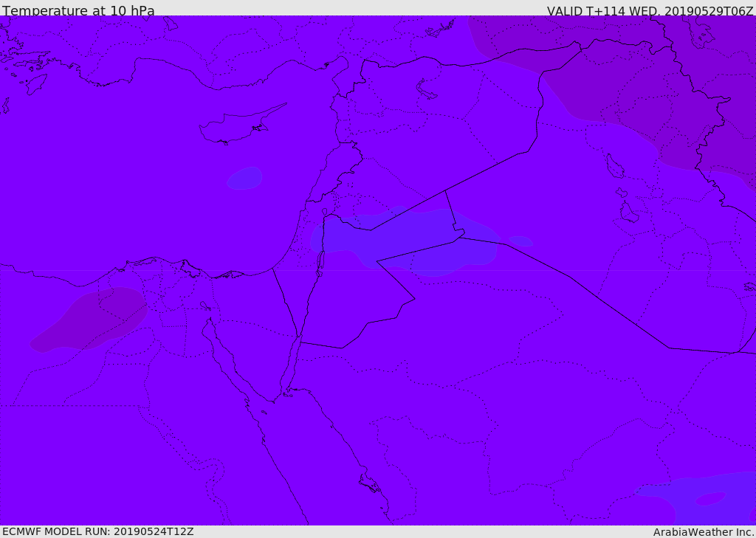Click the 'Temperature at 10 hPa' title
756x538 pixels.
tap(78, 10)
